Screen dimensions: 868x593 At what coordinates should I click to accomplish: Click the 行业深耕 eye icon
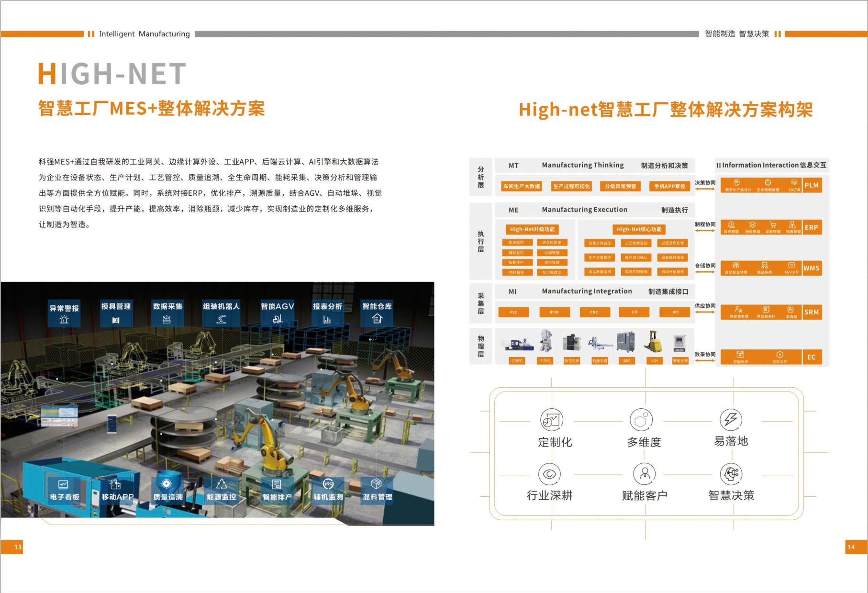[x=549, y=474]
